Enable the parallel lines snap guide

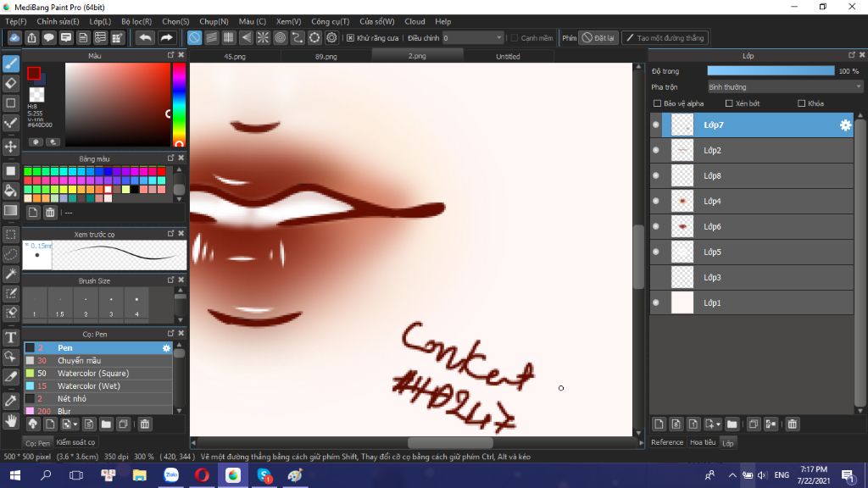coord(211,37)
